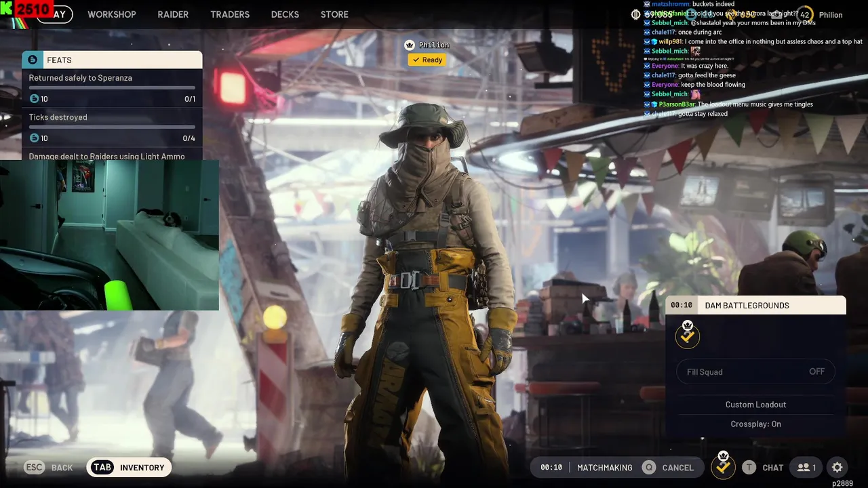
Task: Go to the TRADERS tab
Action: 230,14
